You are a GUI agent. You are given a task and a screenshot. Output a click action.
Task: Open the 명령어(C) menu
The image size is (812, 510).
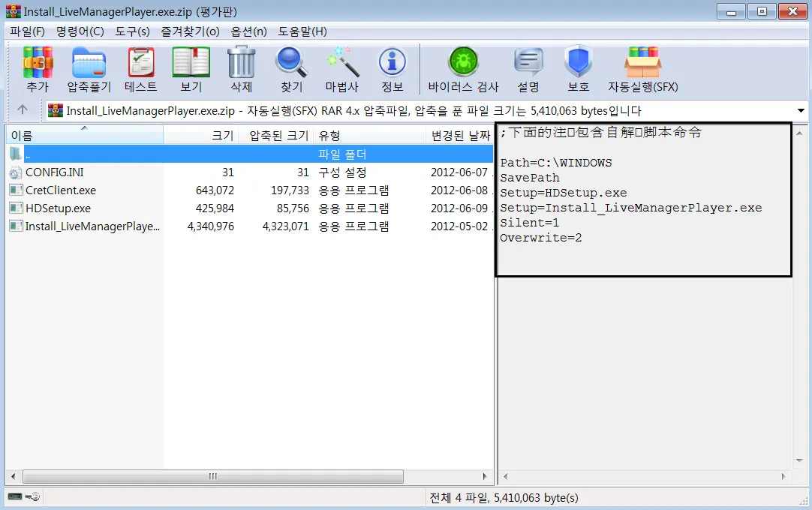(80, 31)
